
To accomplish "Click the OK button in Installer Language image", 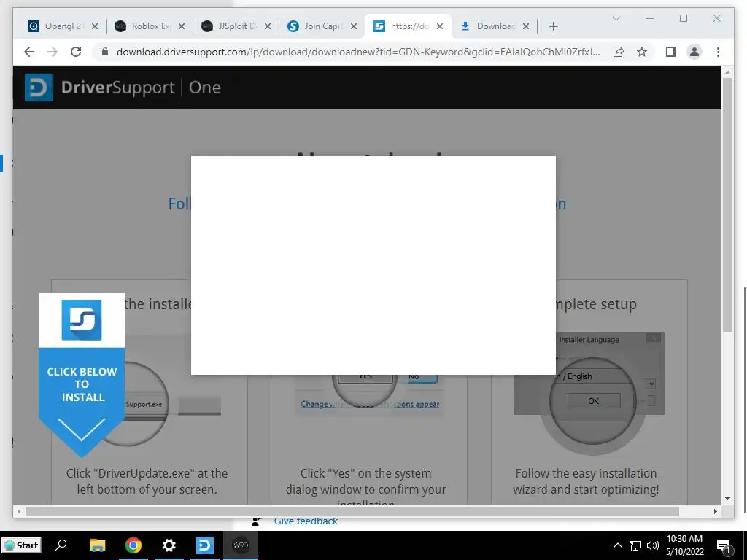I will click(x=594, y=400).
